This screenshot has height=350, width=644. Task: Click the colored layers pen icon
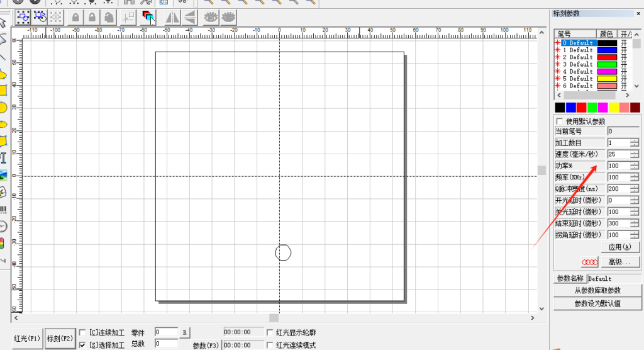coord(149,17)
